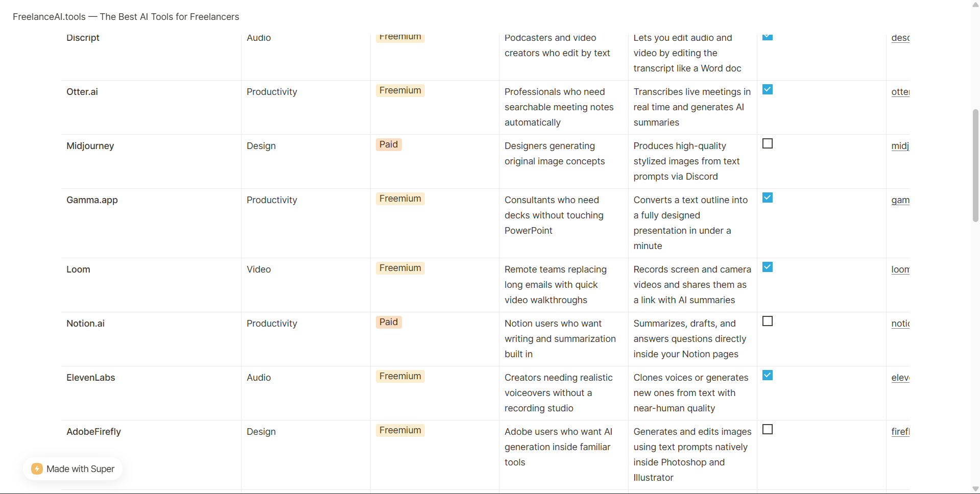Uncheck Descript's checkbox
Screen dimensions: 980x494
pos(768,36)
